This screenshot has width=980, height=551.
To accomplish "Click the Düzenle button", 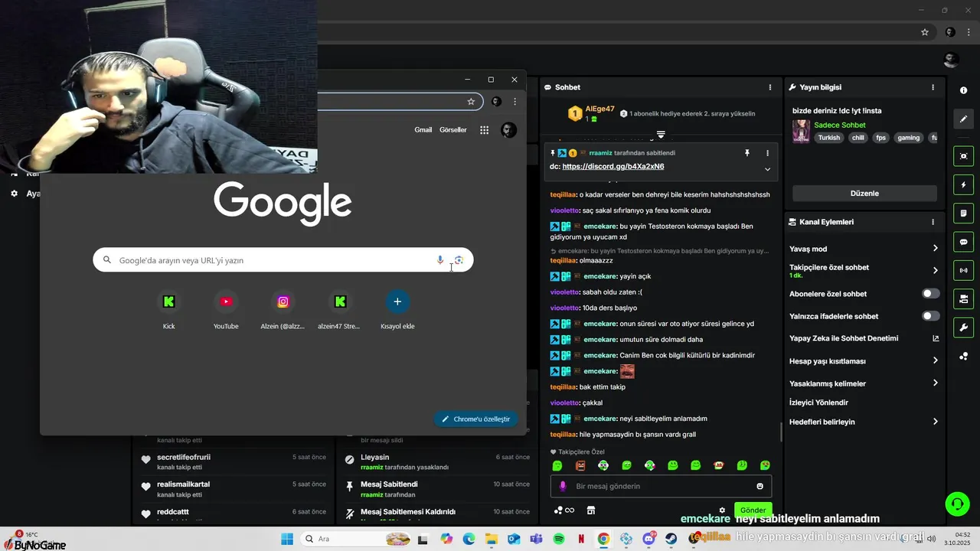I will point(864,194).
